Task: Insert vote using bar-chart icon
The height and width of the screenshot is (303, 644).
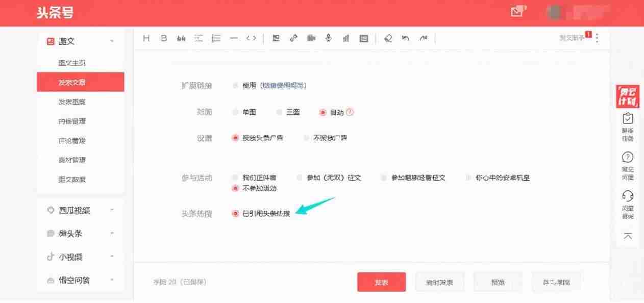Action: 346,38
